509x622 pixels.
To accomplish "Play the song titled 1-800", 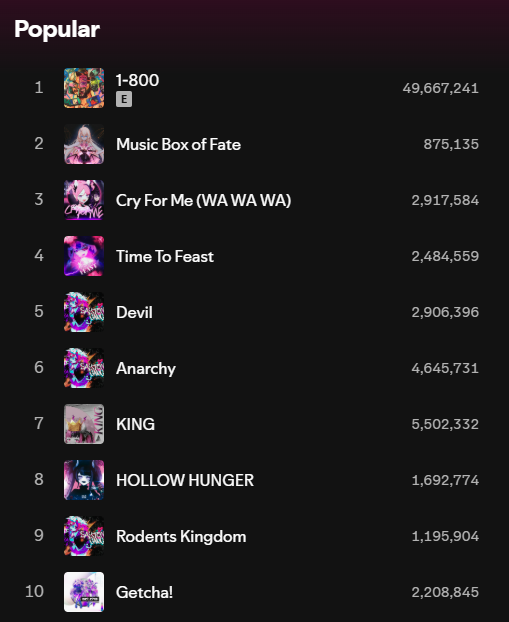I will [137, 80].
